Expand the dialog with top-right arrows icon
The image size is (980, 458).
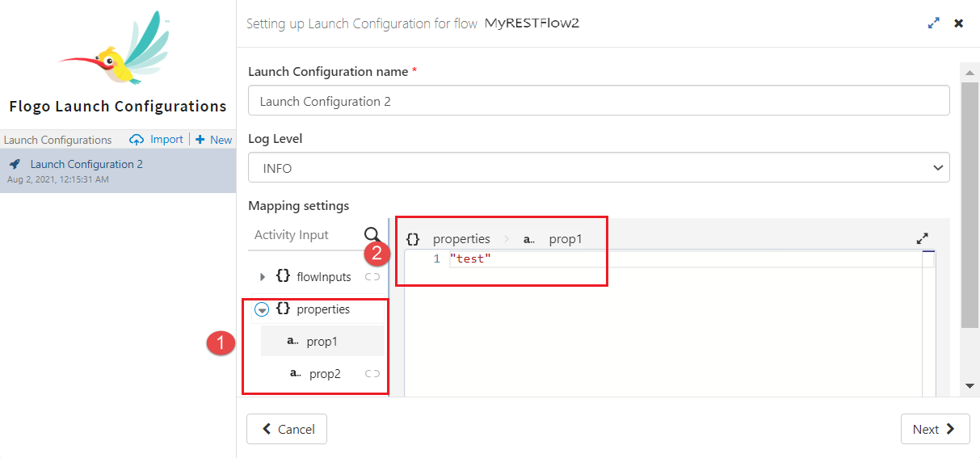(934, 23)
